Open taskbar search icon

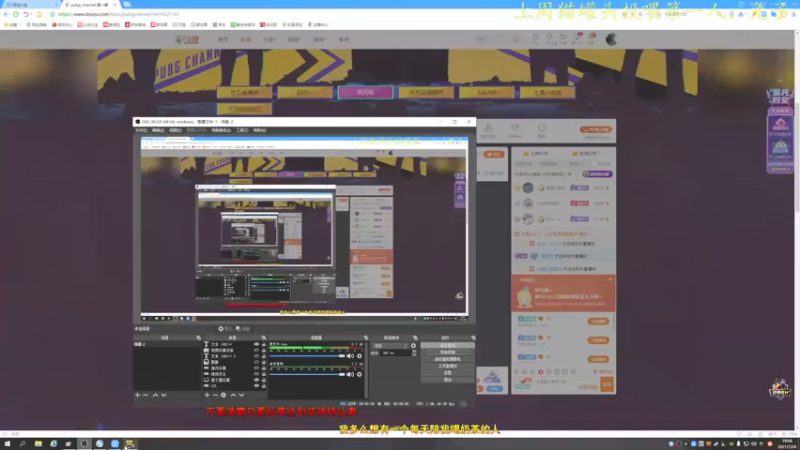[x=22, y=444]
